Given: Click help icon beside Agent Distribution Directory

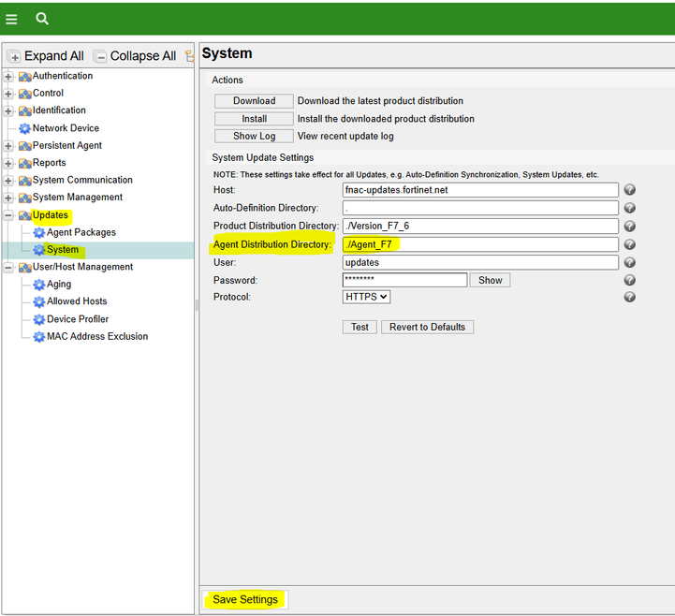Looking at the screenshot, I should (630, 244).
